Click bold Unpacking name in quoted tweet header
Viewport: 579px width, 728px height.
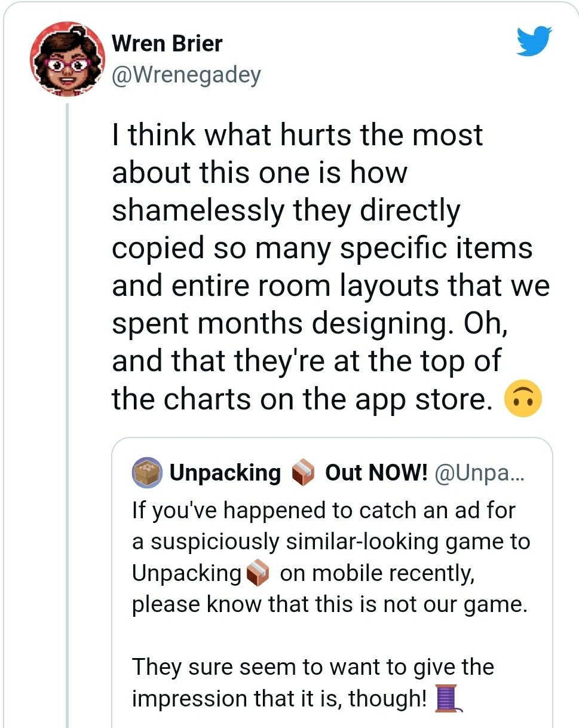225,473
